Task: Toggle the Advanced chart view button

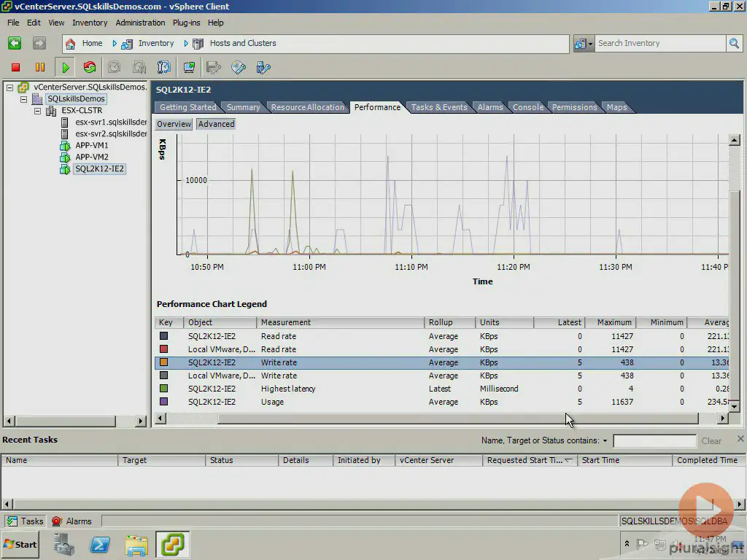Action: [216, 124]
